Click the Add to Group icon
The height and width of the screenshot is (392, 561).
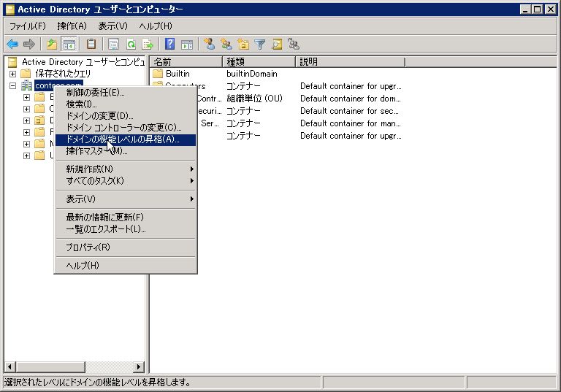click(x=294, y=45)
